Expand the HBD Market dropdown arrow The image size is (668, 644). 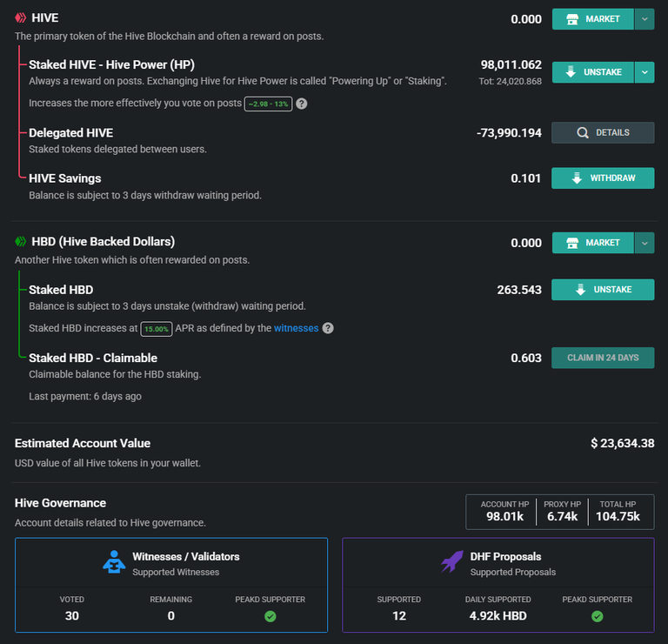tap(645, 243)
